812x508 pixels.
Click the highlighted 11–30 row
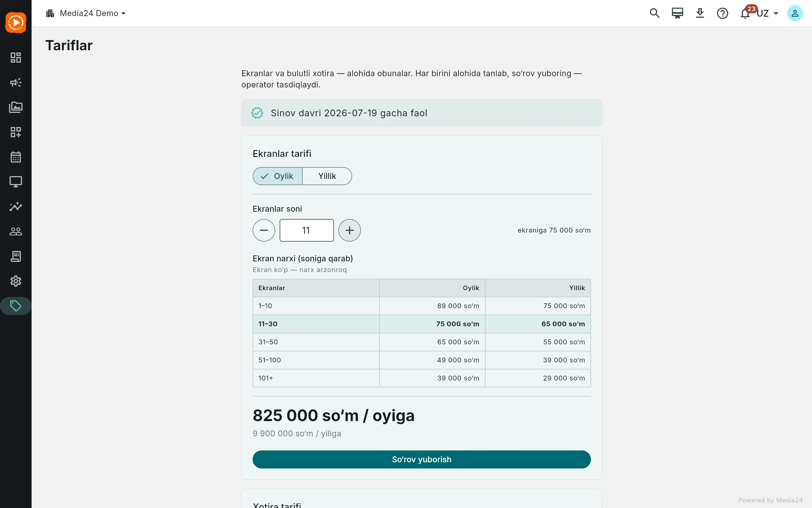click(422, 324)
